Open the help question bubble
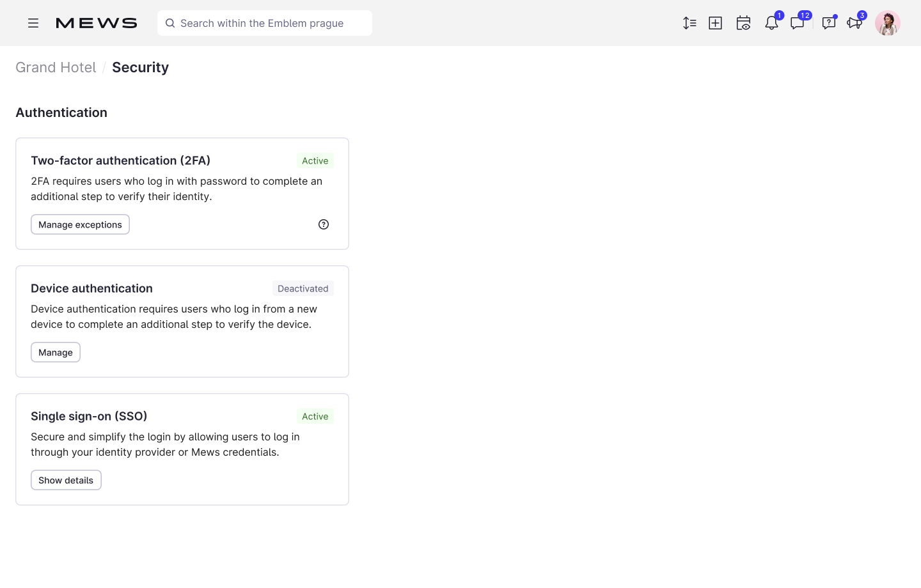This screenshot has width=921, height=588. 828,23
